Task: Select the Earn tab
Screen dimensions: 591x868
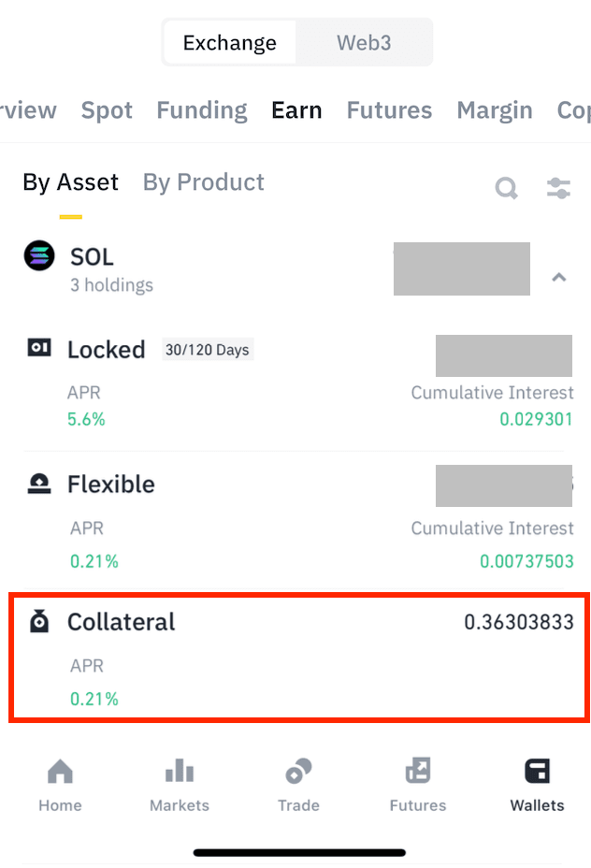Action: pyautogui.click(x=296, y=110)
